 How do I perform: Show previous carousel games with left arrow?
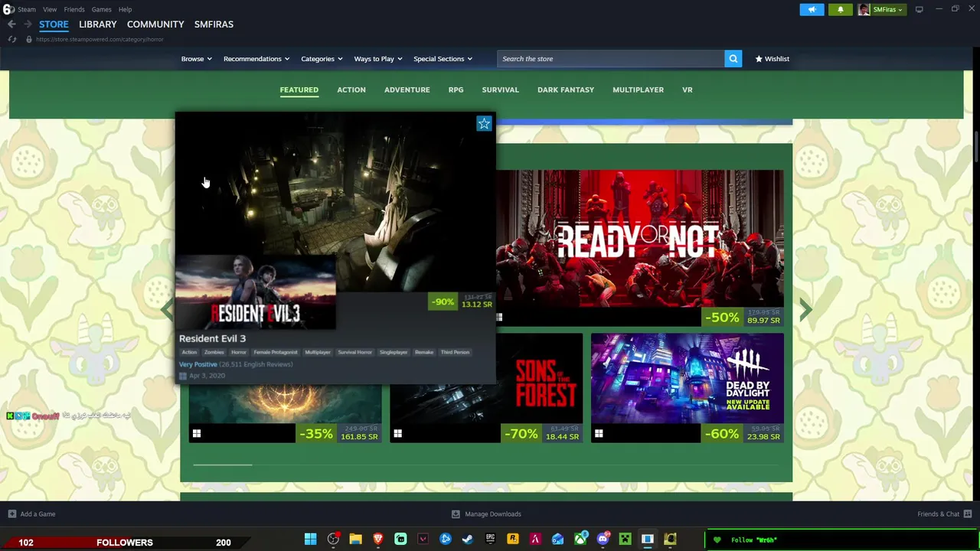[167, 309]
